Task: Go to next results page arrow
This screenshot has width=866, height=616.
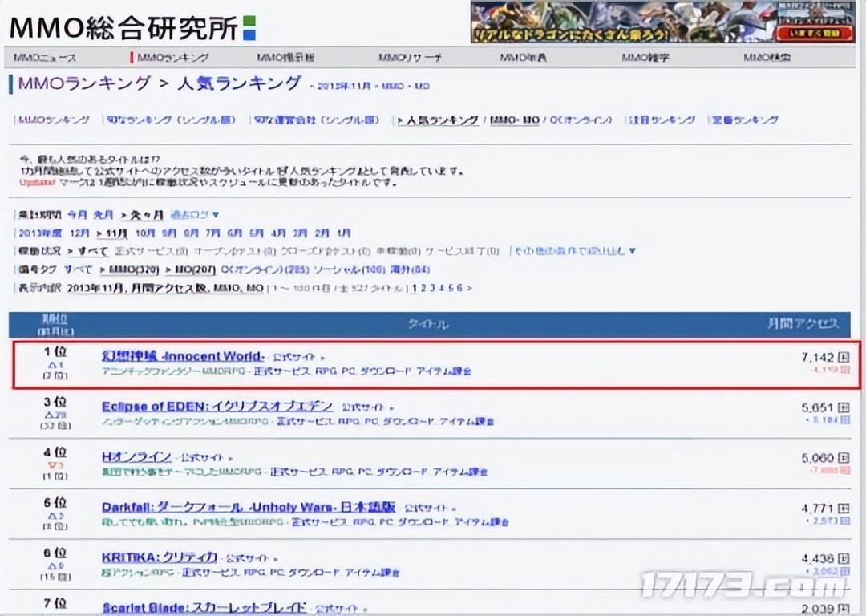Action: click(x=469, y=288)
